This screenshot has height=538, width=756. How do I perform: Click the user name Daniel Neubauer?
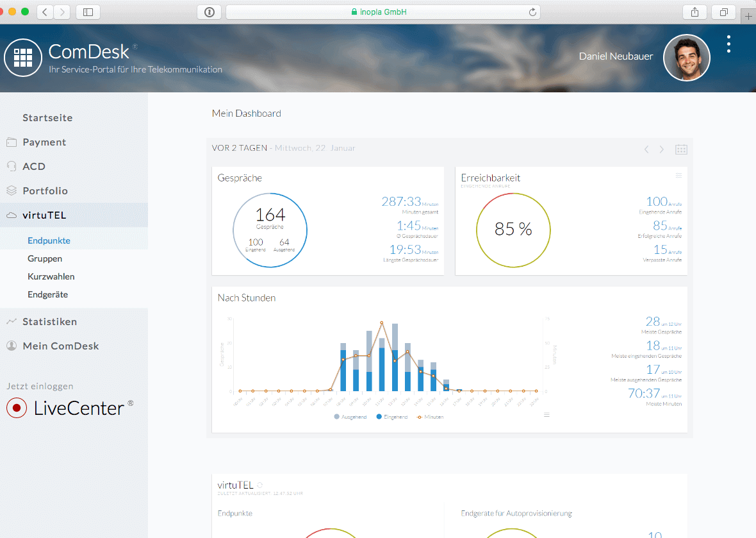coord(616,56)
